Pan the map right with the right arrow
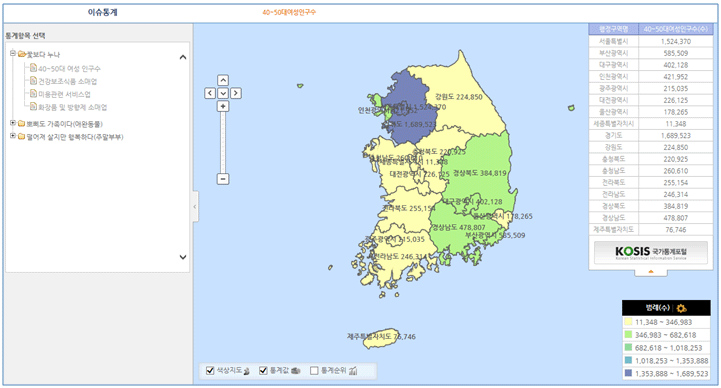 click(236, 93)
